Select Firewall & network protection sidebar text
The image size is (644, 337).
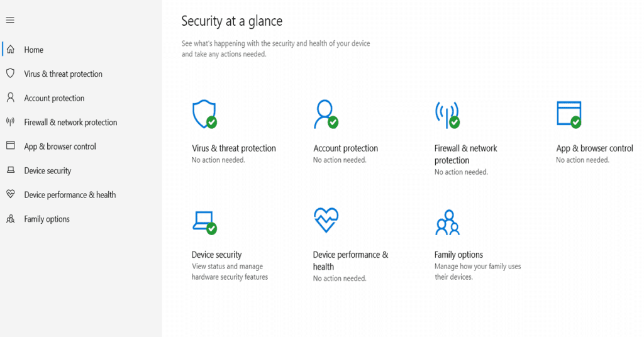(70, 123)
